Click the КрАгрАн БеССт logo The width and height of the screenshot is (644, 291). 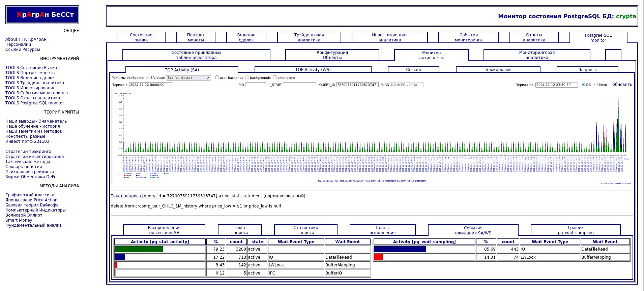(x=42, y=15)
